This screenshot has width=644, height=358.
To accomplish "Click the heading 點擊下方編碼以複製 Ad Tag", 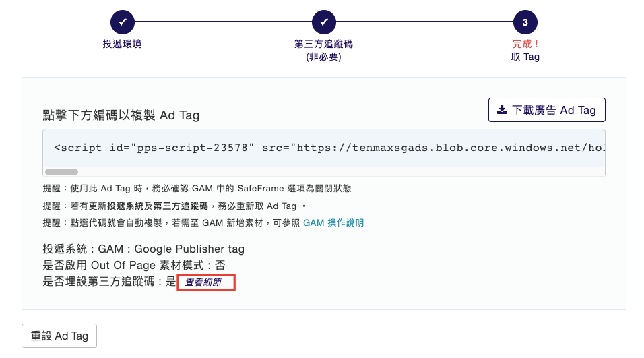I will (121, 115).
